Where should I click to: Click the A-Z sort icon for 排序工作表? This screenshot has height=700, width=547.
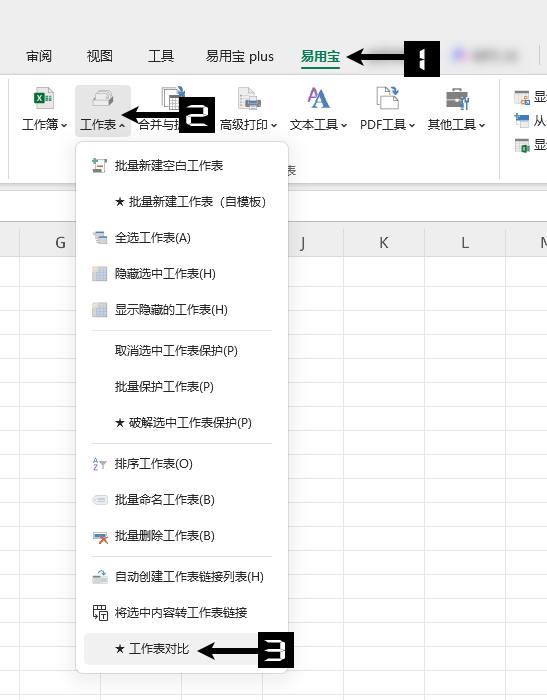coord(99,464)
